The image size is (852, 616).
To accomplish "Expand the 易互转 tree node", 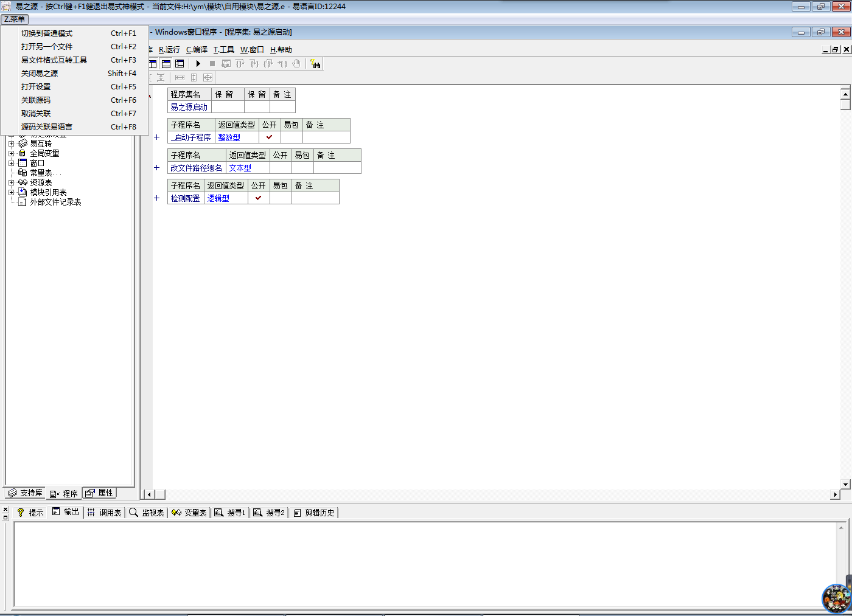I will [11, 144].
